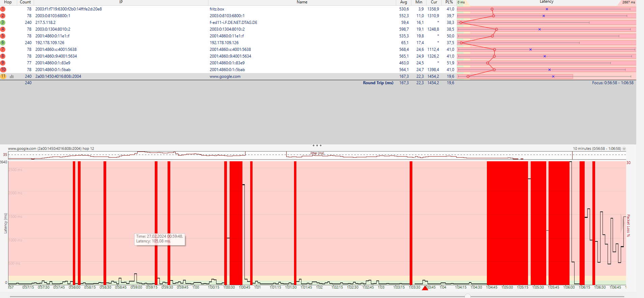Image resolution: width=644 pixels, height=298 pixels.
Task: Select the www.google.com destination row name
Action: click(x=225, y=76)
